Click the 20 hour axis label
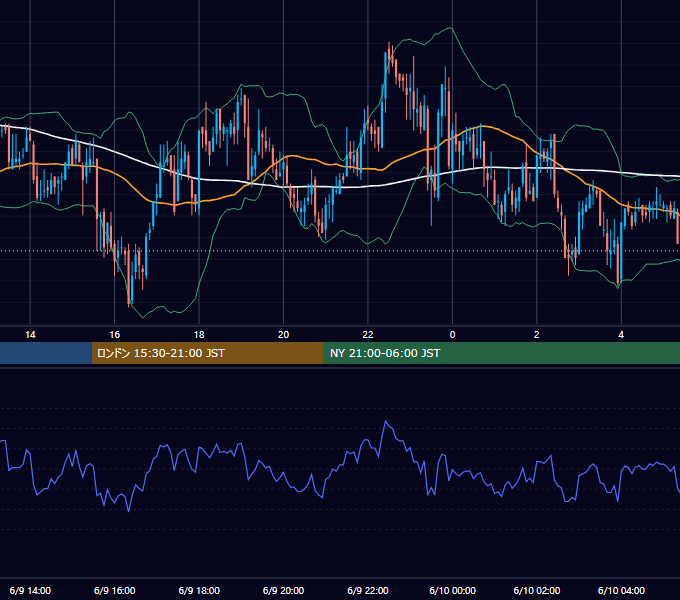The image size is (680, 600). click(283, 335)
